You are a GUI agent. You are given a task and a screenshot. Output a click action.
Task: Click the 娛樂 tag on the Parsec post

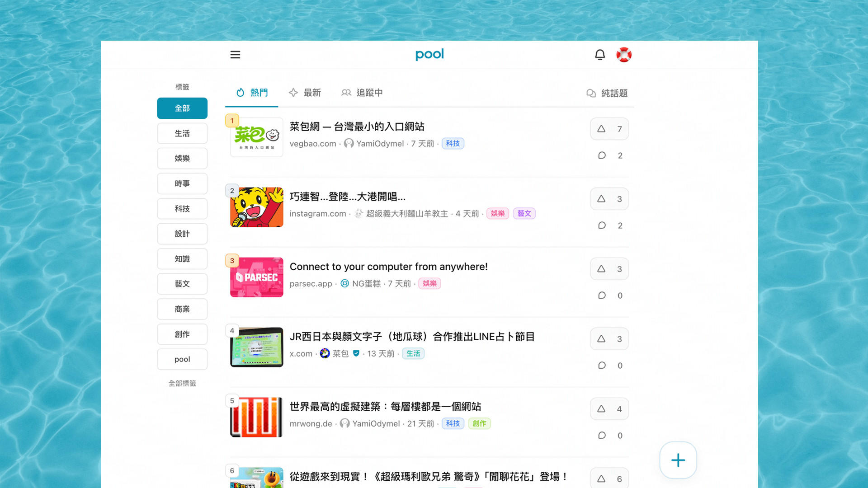[429, 284]
